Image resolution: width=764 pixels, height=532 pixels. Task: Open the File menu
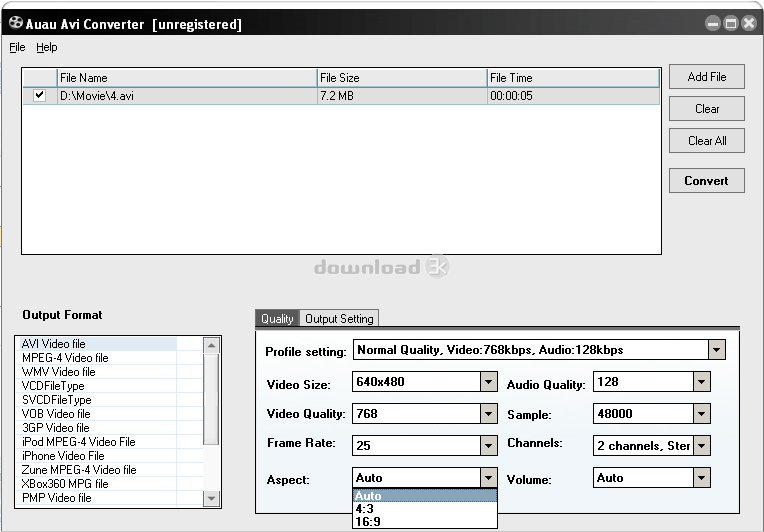(17, 47)
